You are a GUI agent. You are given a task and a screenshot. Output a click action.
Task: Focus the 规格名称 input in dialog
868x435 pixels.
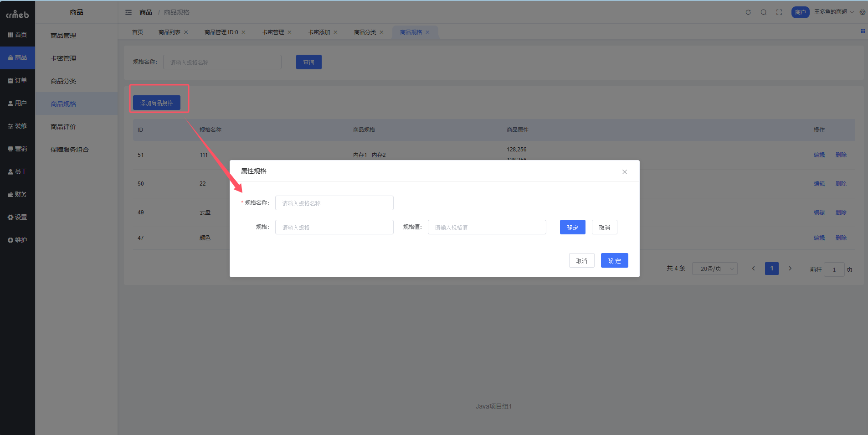(334, 203)
